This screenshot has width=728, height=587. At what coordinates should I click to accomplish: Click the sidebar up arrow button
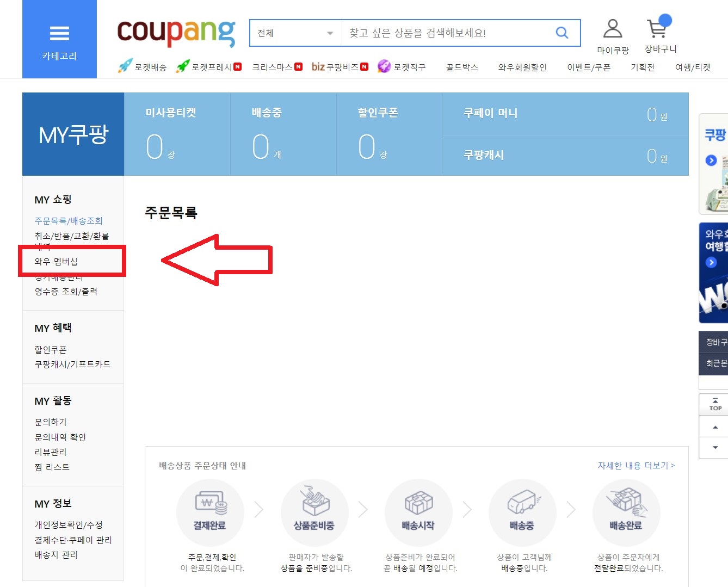(x=715, y=427)
